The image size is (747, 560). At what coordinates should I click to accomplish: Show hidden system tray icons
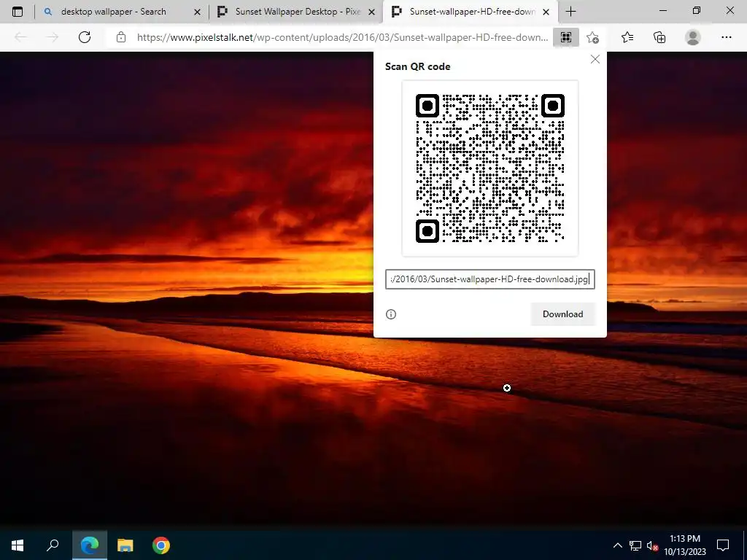pos(617,545)
